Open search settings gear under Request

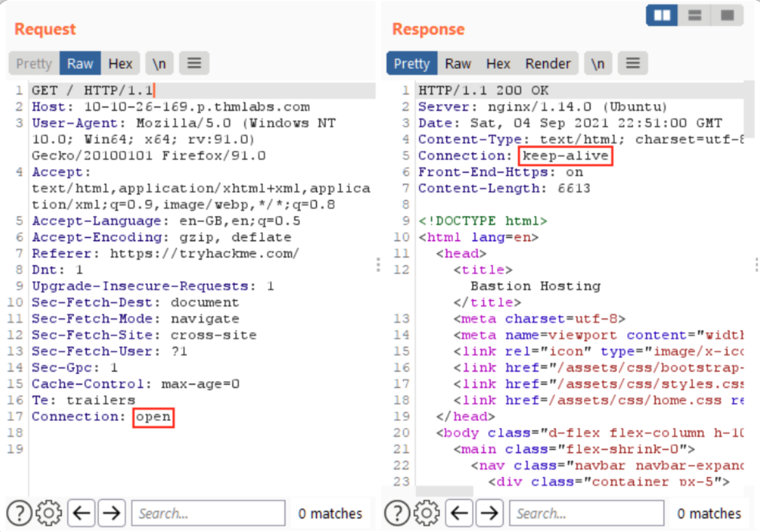click(x=49, y=513)
